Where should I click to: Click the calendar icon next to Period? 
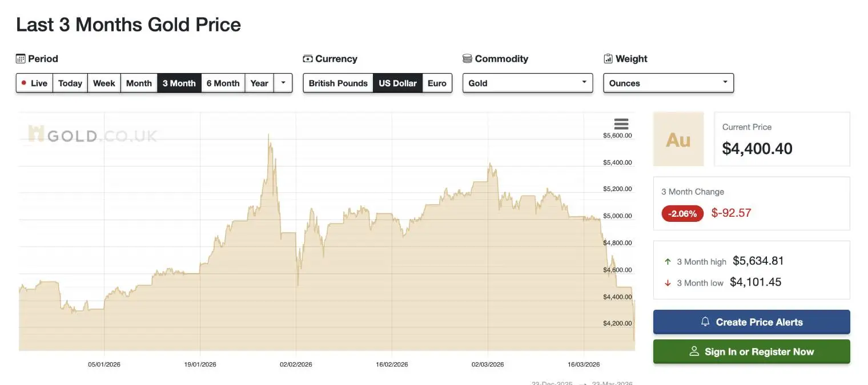coord(21,58)
